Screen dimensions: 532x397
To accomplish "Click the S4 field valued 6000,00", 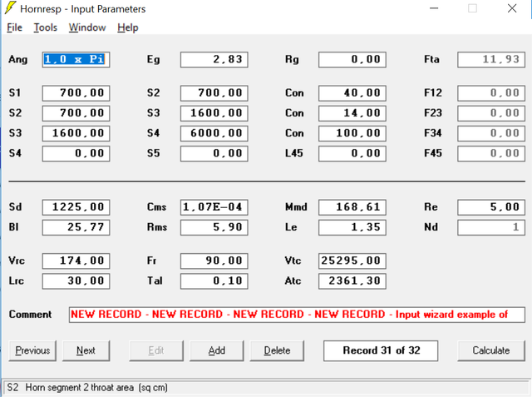I will [214, 133].
